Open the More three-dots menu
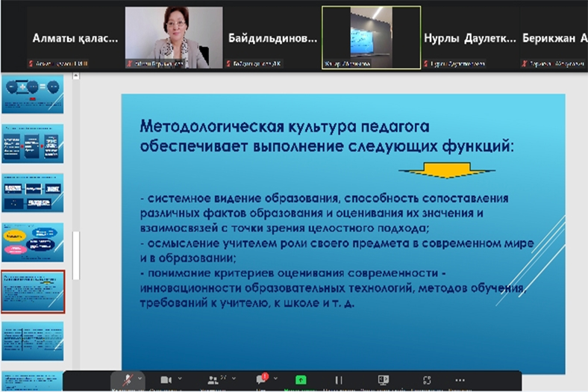This screenshot has width=588, height=392. click(x=460, y=380)
